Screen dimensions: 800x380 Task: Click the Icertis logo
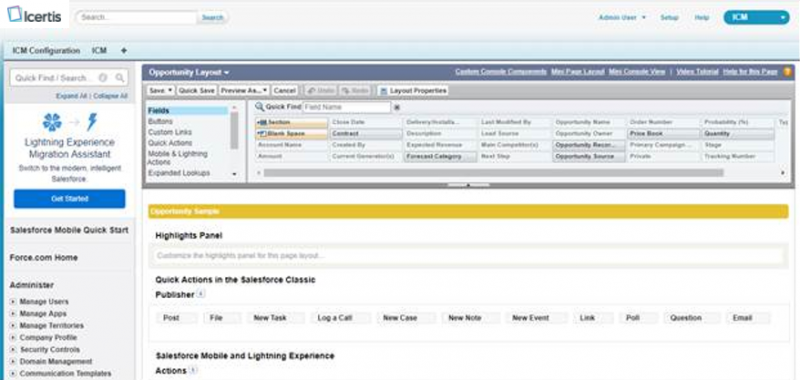coord(35,15)
